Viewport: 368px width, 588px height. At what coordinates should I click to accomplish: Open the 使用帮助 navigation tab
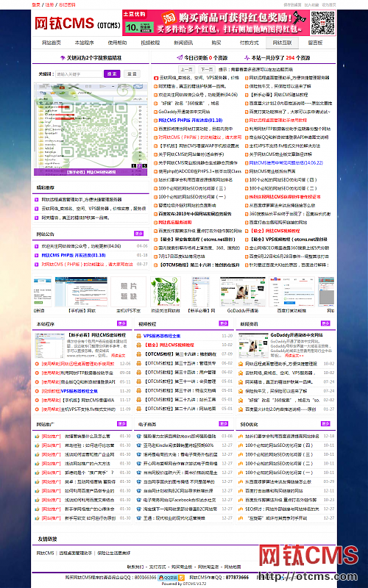pos(117,43)
